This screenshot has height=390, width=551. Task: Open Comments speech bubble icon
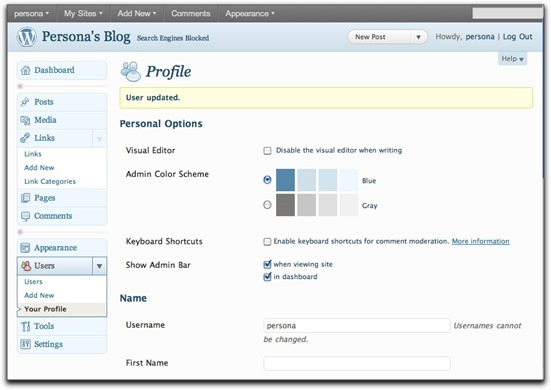(x=25, y=216)
